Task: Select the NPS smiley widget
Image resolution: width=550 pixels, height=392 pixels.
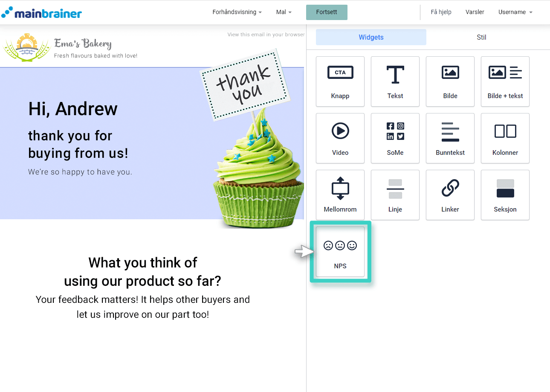Action: [340, 252]
